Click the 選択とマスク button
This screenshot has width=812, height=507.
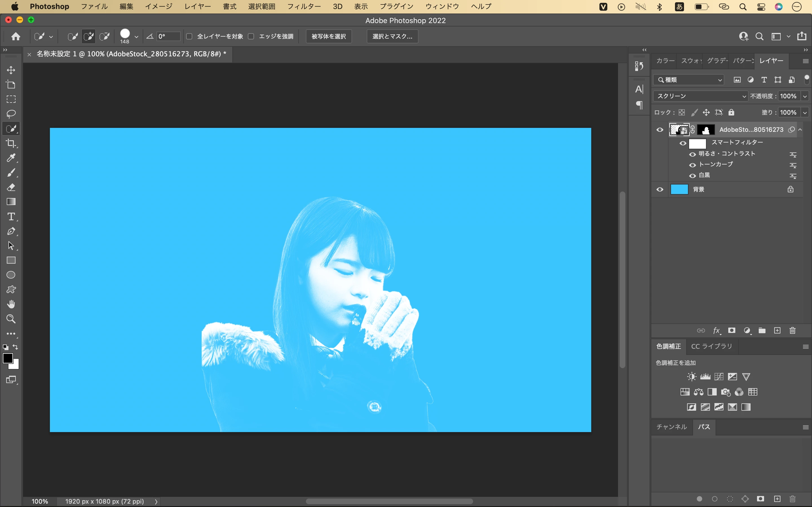tap(392, 36)
